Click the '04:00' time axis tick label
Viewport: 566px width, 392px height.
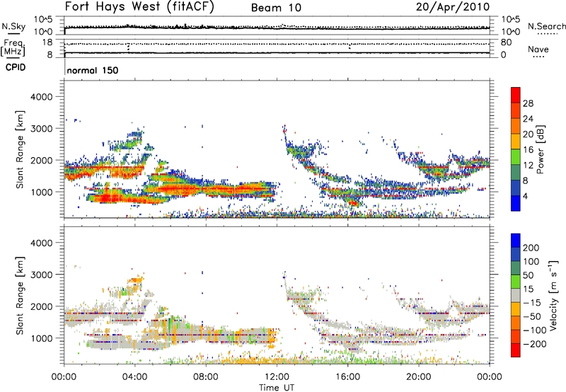pyautogui.click(x=134, y=377)
